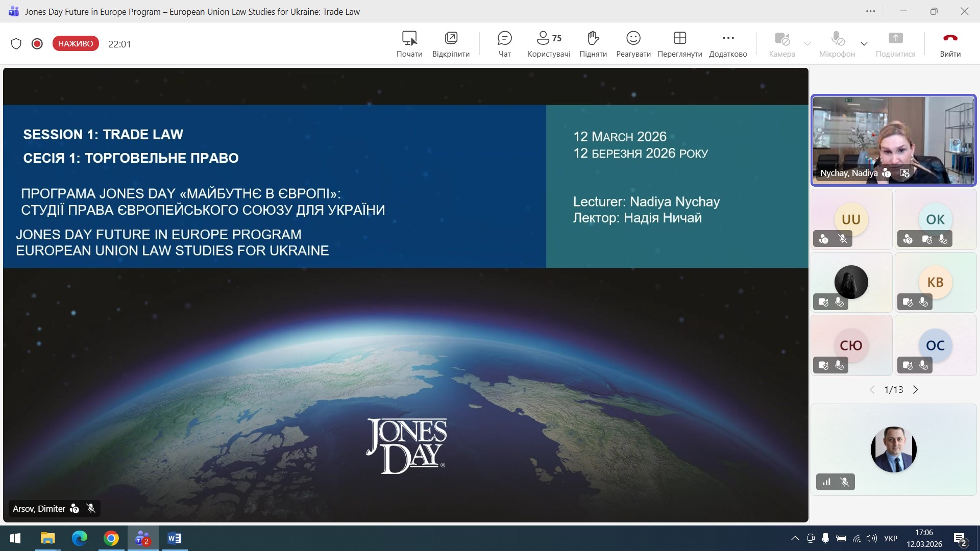Expand camera options dropdown arrow
This screenshot has height=551, width=980.
(x=807, y=44)
